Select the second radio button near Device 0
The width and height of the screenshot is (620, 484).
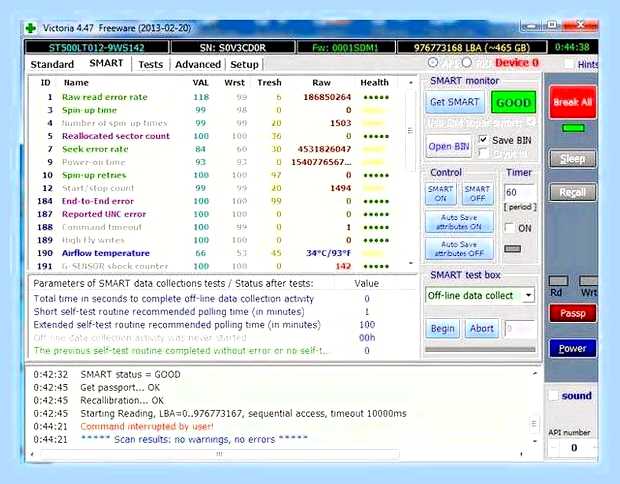click(467, 62)
